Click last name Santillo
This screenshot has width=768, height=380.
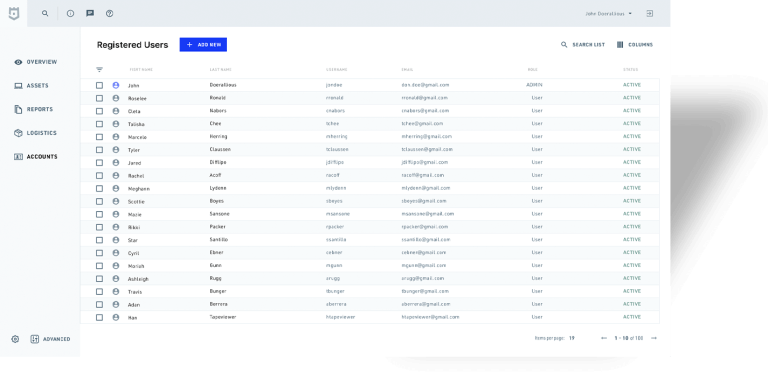point(218,239)
